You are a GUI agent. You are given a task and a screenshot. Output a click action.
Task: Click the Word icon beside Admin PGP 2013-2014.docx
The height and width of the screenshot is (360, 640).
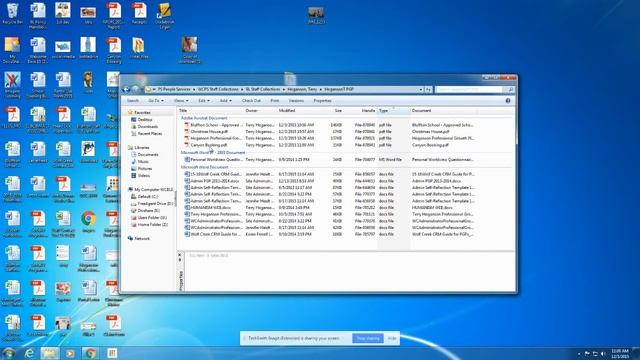187,180
